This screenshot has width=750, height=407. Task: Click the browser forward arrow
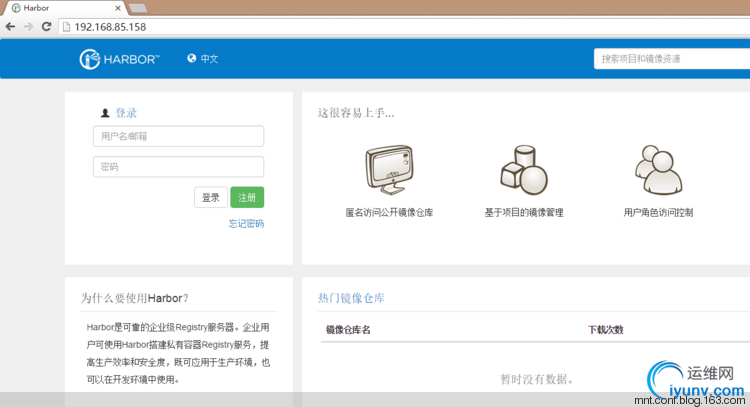28,27
